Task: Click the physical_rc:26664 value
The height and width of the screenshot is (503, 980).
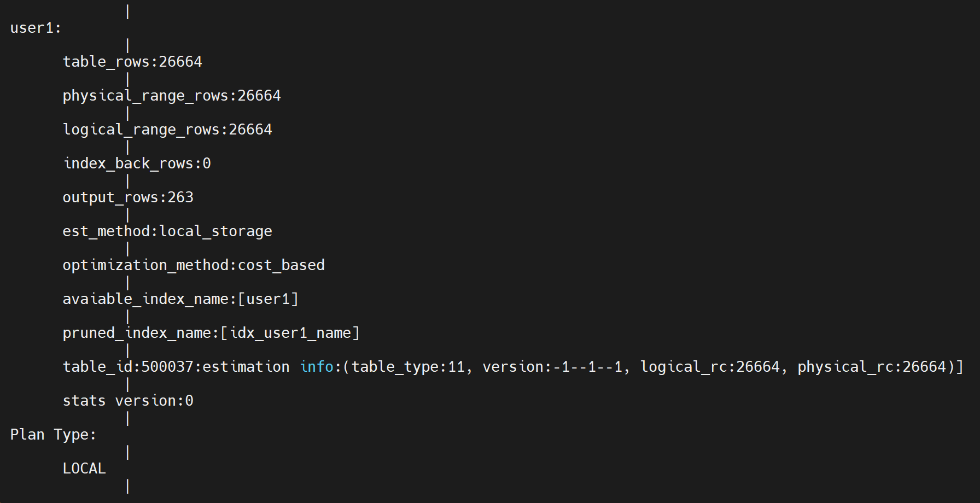Action: point(872,367)
